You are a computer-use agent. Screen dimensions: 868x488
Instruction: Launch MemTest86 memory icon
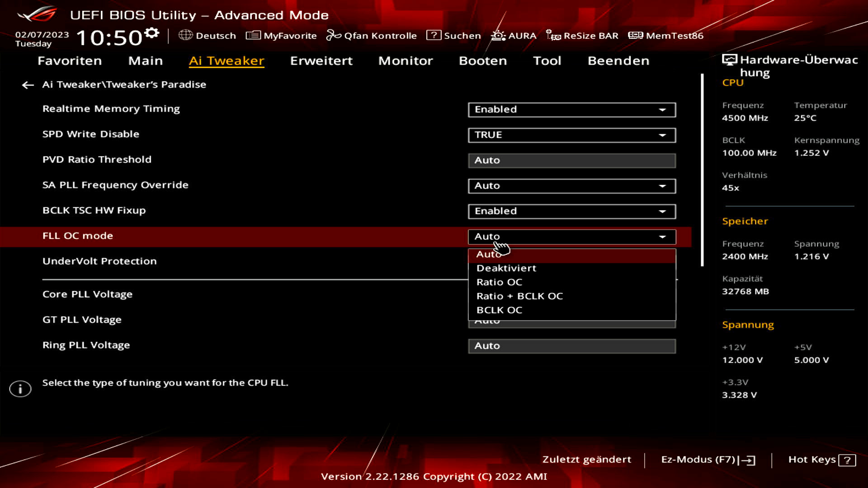coord(635,35)
